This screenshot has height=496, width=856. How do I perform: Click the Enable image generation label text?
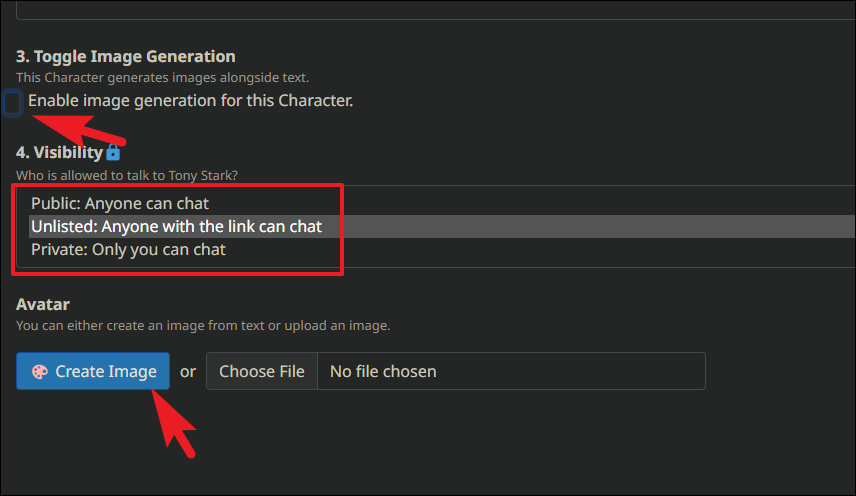[x=191, y=100]
